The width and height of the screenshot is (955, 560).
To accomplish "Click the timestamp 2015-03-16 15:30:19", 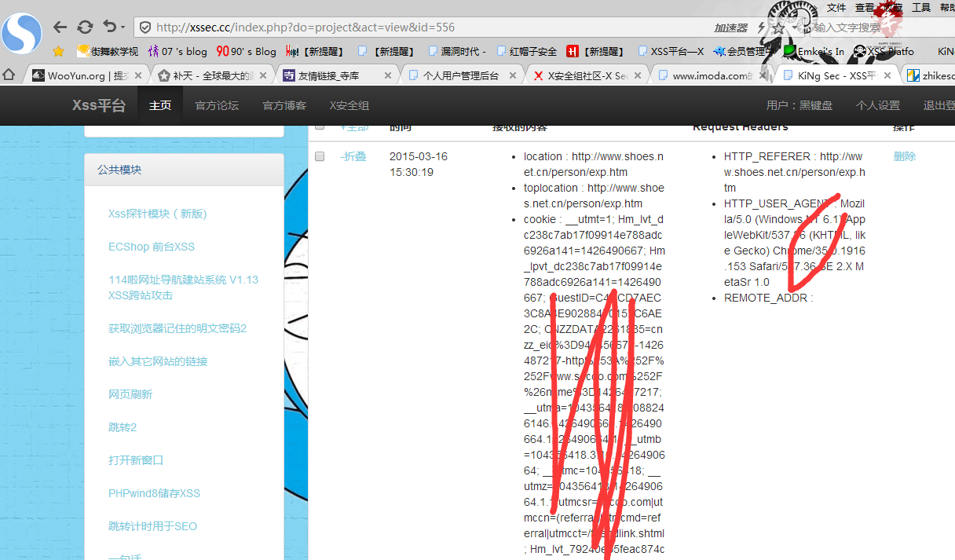I will tap(419, 164).
